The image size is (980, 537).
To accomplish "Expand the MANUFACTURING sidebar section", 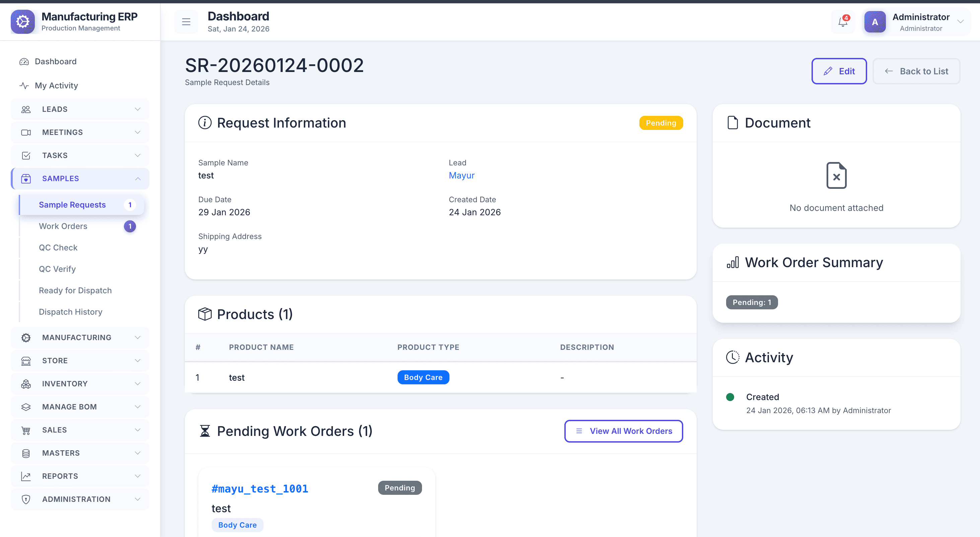I will pos(80,338).
